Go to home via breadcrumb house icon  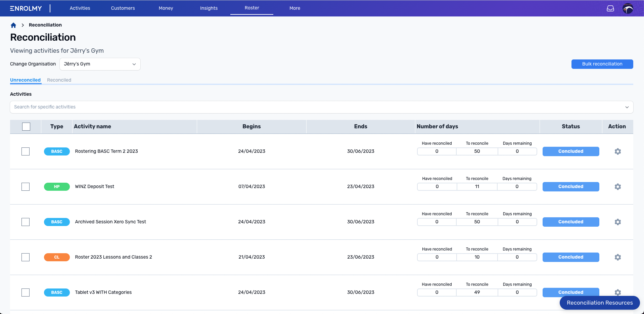(13, 25)
